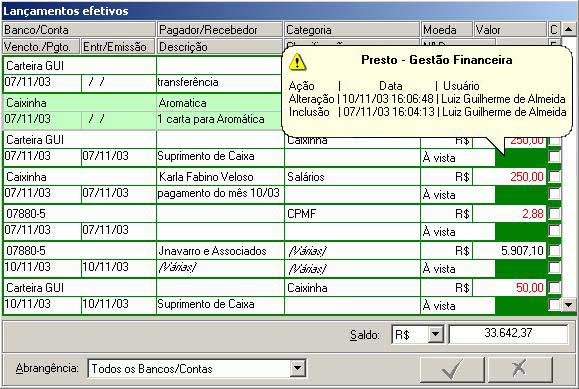This screenshot has width=579, height=389.
Task: Select the Karla Fabino Veloso cell
Action: coord(220,177)
